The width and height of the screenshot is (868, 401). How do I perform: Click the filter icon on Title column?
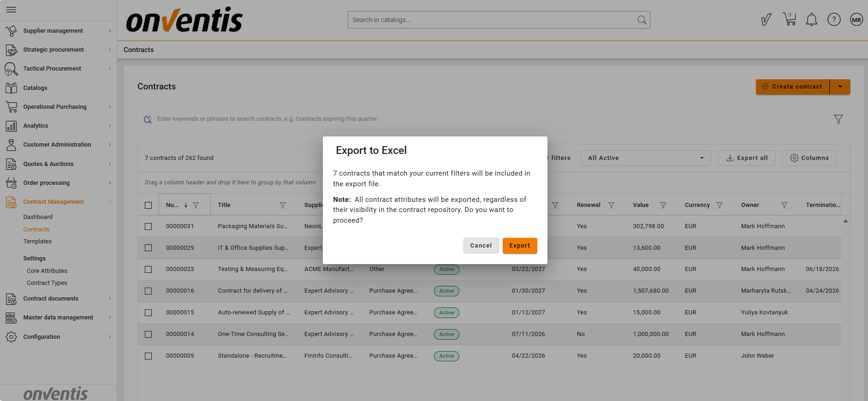[283, 206]
